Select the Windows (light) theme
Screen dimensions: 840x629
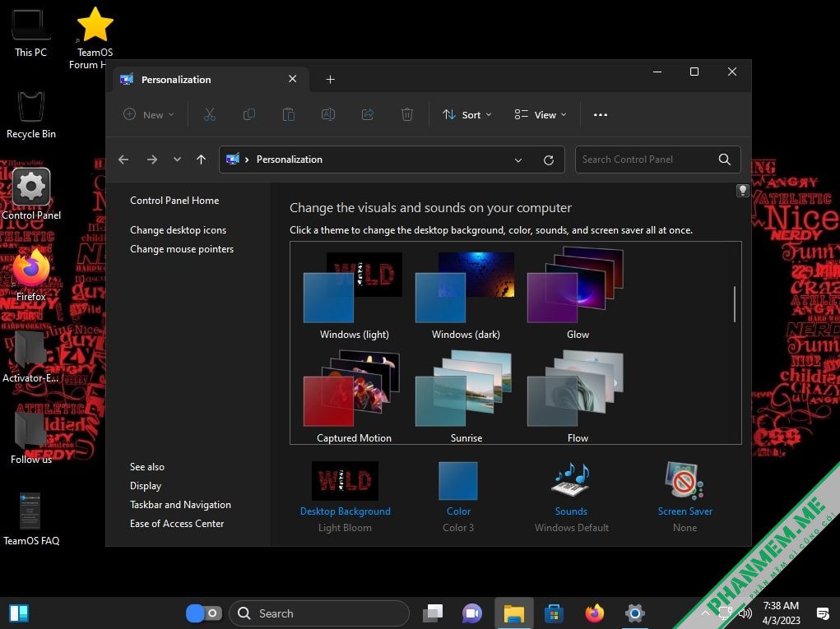(354, 295)
